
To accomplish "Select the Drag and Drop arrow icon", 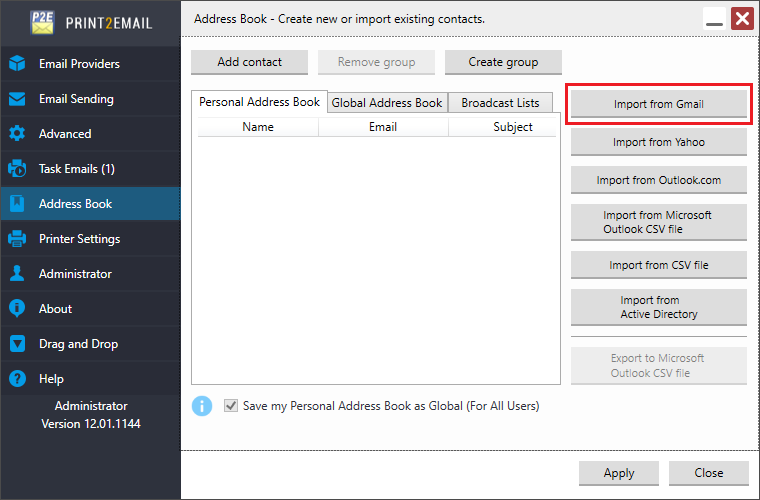I will pyautogui.click(x=17, y=344).
